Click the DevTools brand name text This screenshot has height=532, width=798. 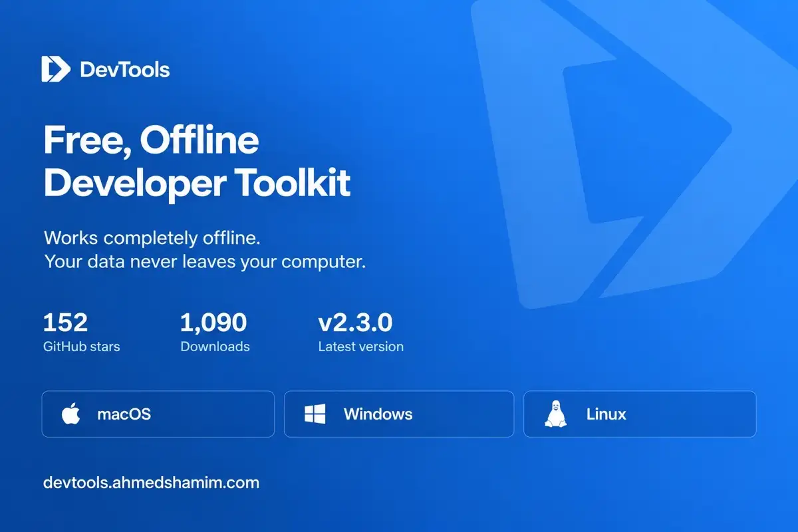(125, 69)
